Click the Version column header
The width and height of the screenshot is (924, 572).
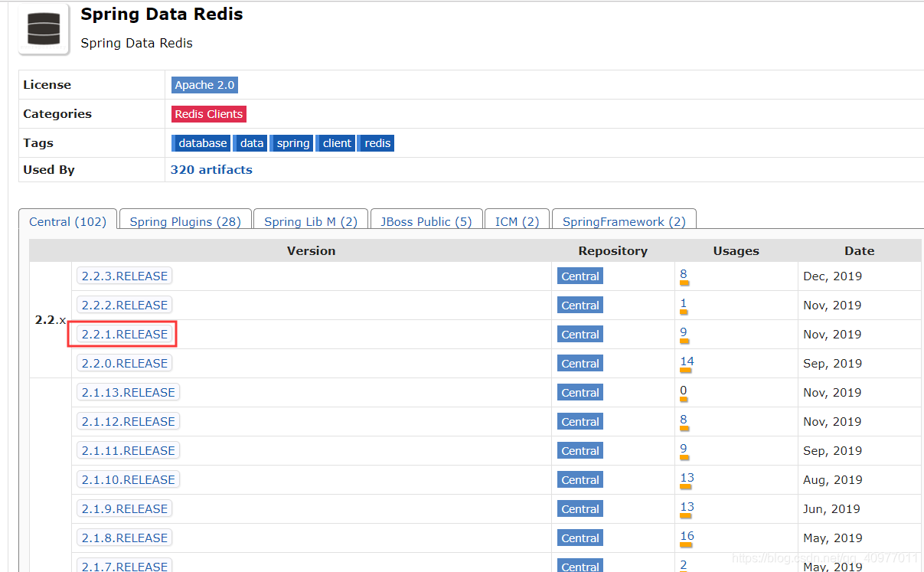click(311, 250)
